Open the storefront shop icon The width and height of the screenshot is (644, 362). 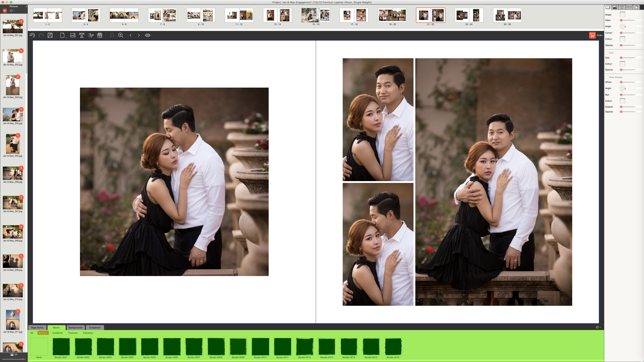[100, 35]
